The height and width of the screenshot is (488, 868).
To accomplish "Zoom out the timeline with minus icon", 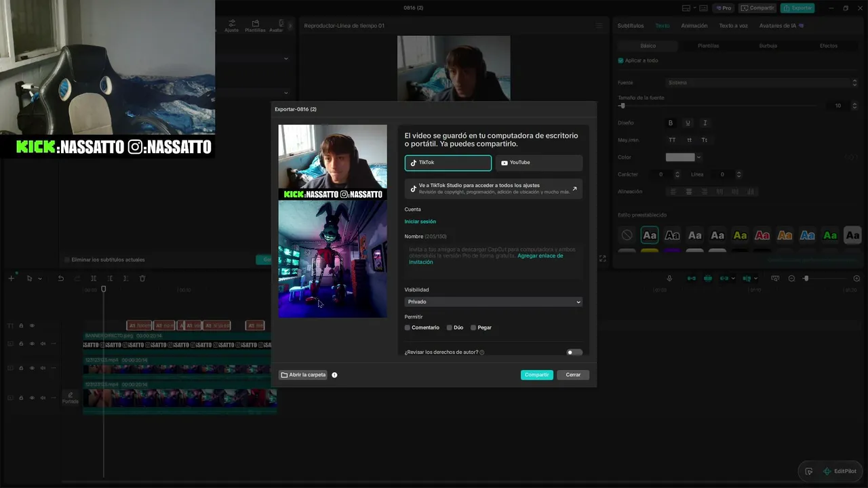I will [791, 279].
